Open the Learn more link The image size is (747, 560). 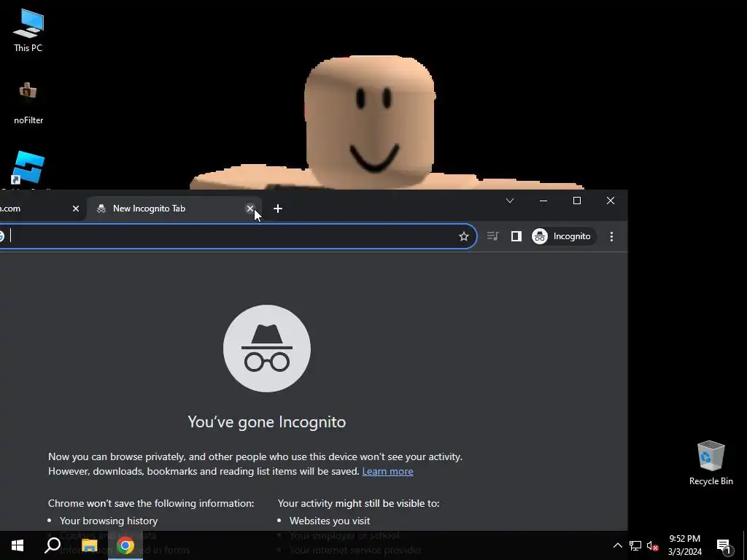(387, 472)
